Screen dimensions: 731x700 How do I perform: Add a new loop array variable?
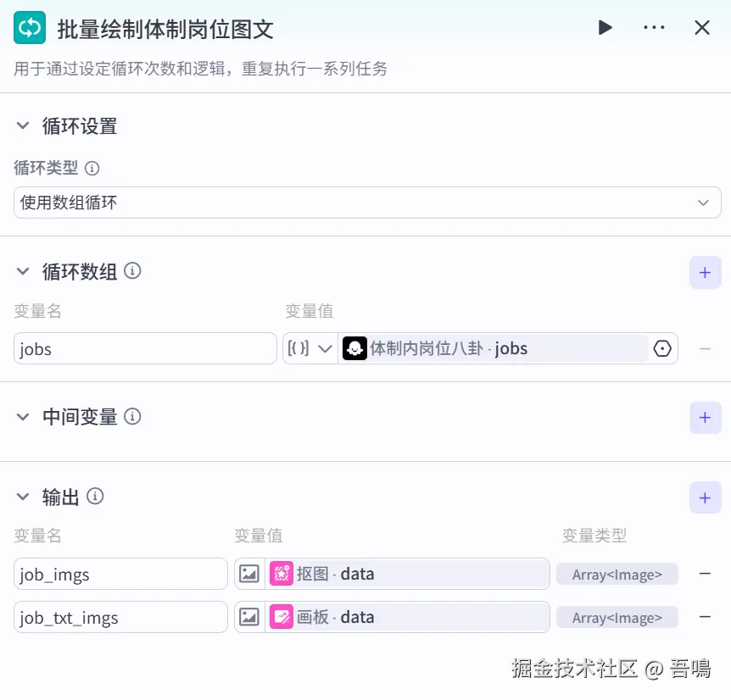(705, 273)
